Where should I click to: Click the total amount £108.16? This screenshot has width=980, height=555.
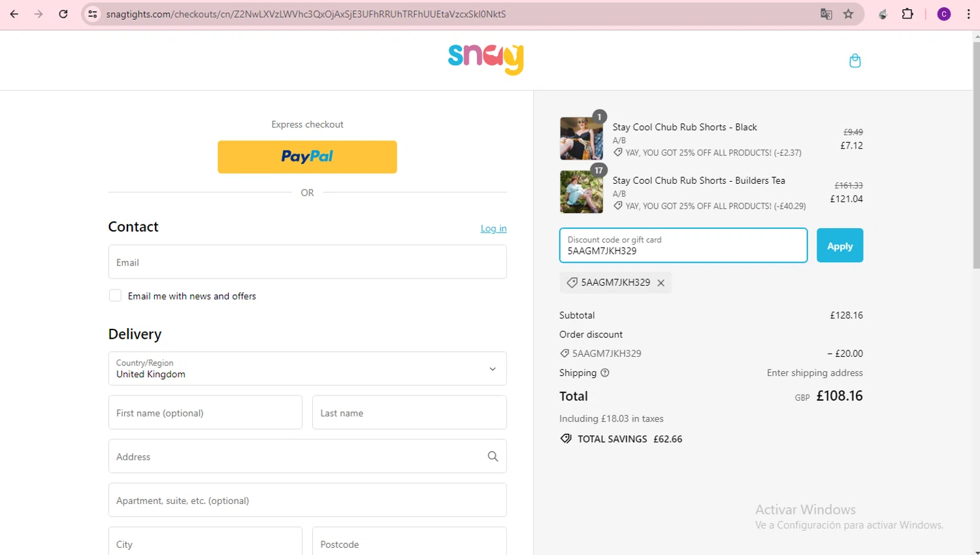pyautogui.click(x=840, y=396)
